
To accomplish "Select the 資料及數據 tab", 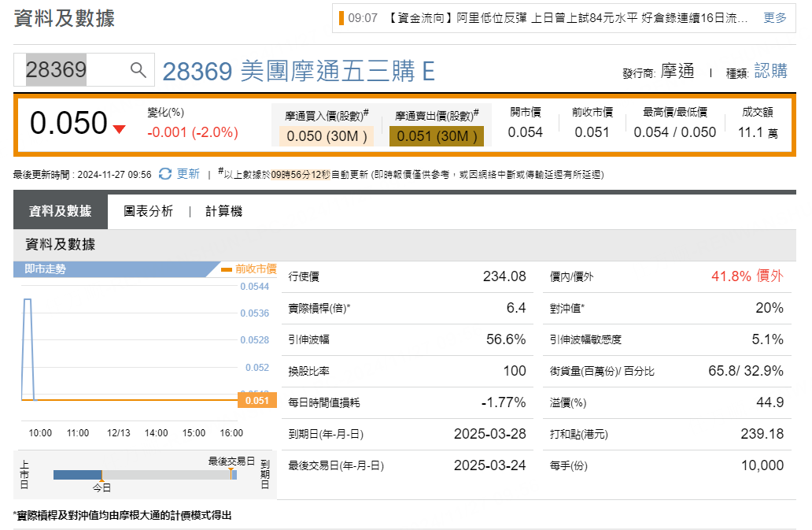I will 60,211.
